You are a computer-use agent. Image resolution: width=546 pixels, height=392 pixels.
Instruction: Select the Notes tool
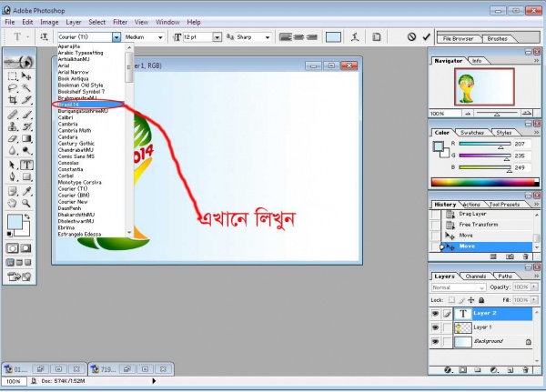tap(13, 191)
